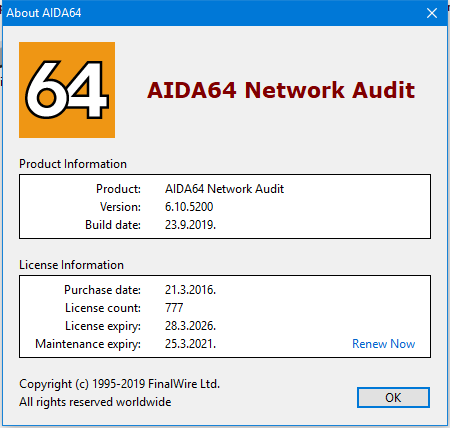Click the license expiry 28.3.2026.

click(190, 326)
